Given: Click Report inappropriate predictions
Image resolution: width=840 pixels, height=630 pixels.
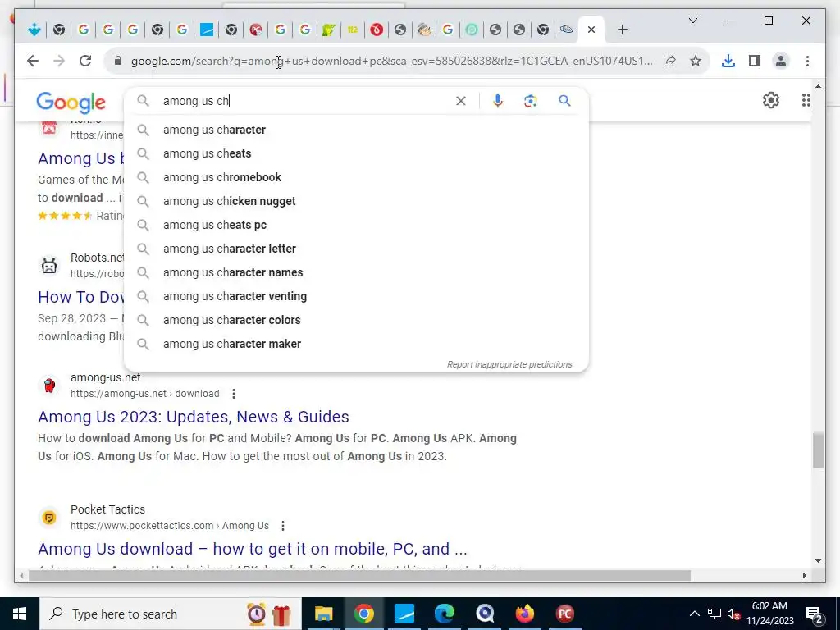Looking at the screenshot, I should [x=509, y=365].
